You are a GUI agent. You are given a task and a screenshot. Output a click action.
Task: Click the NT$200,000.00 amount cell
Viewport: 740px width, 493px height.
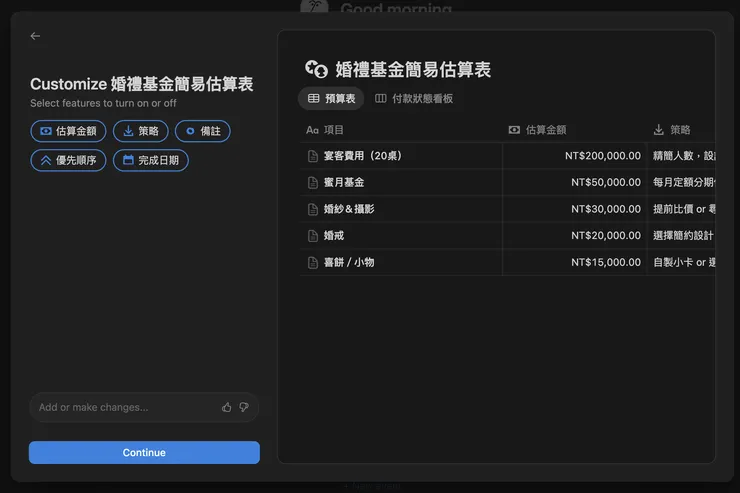click(575, 156)
